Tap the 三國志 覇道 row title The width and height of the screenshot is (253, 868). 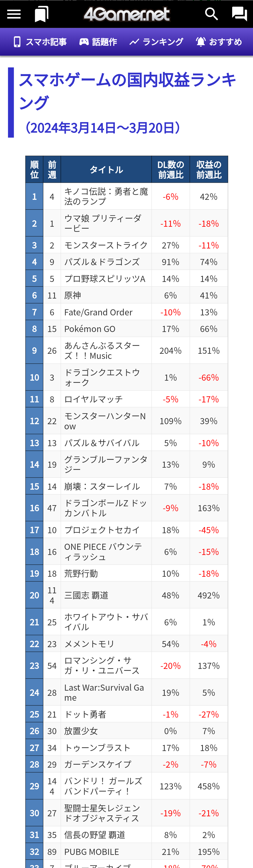[86, 595]
